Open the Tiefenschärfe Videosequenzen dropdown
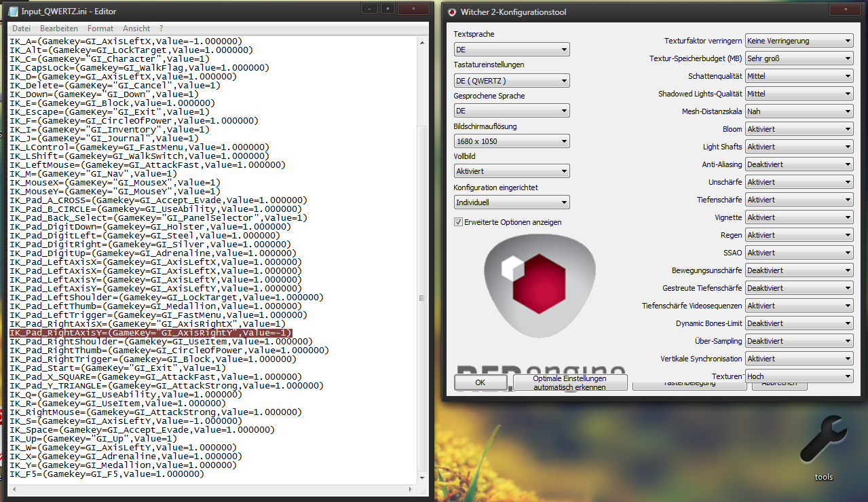868x502 pixels. point(799,306)
